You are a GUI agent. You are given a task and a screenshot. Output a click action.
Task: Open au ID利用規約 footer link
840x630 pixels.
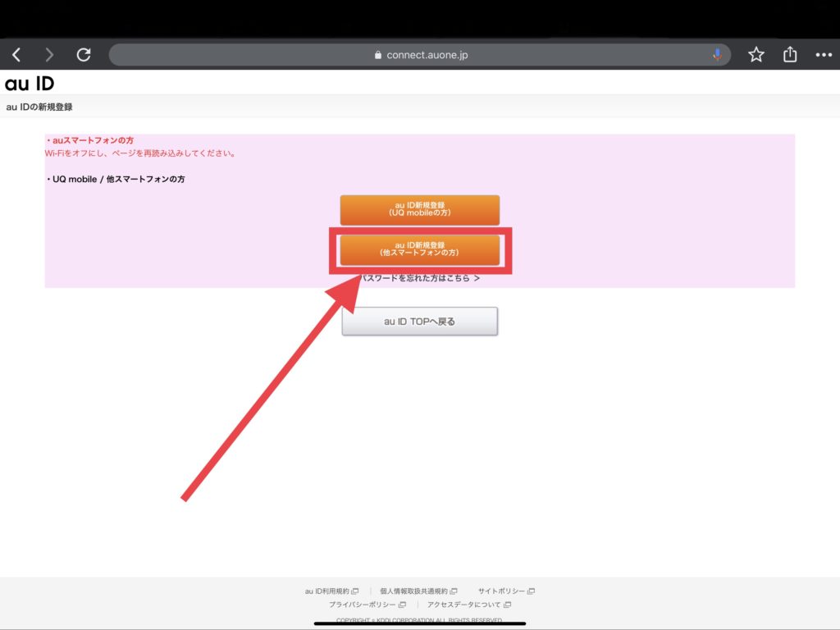point(331,591)
